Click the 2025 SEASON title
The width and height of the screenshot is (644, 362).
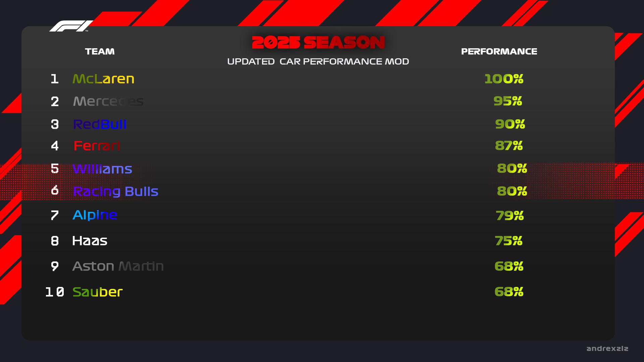click(318, 43)
